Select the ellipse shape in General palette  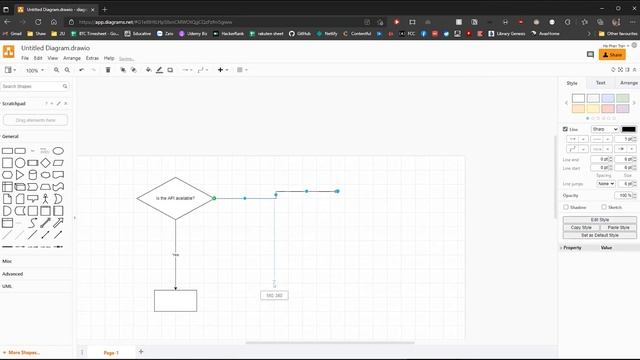(58, 151)
